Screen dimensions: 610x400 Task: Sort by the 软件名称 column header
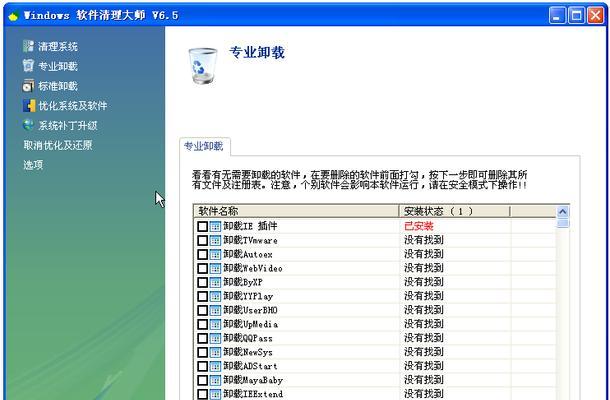click(x=296, y=211)
